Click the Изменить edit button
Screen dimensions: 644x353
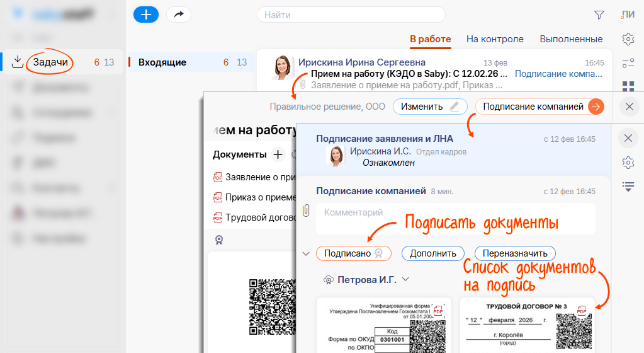pos(430,107)
